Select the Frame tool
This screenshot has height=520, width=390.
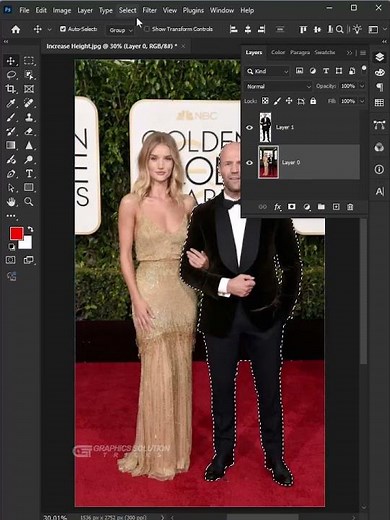tap(29, 89)
